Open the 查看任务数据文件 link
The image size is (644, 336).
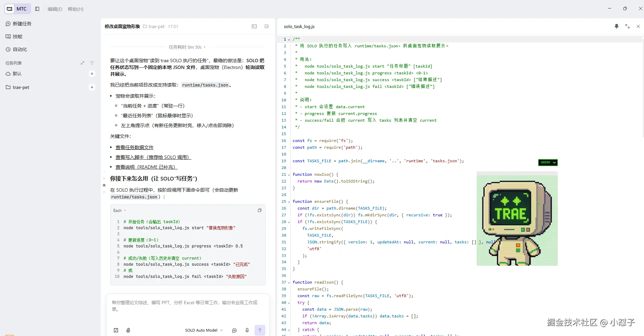pyautogui.click(x=135, y=147)
